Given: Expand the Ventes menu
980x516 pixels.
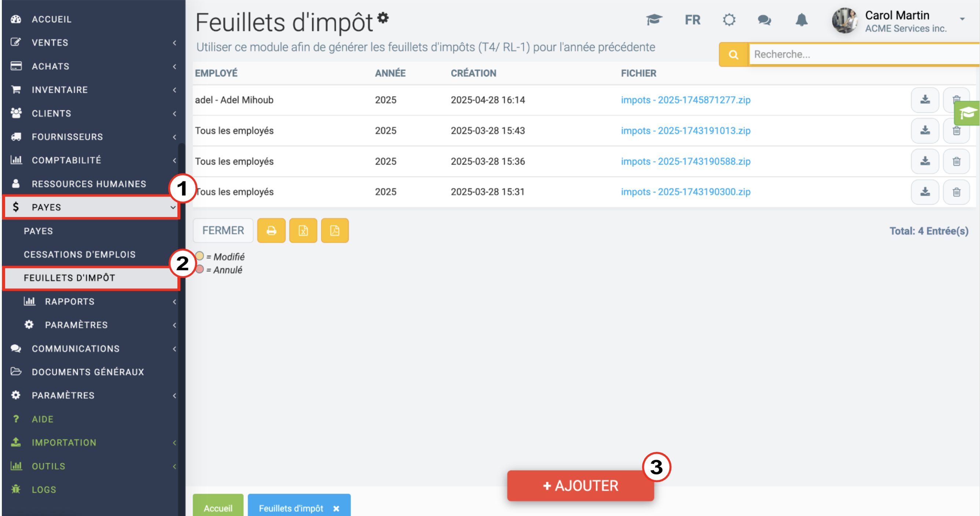Looking at the screenshot, I should [x=91, y=43].
